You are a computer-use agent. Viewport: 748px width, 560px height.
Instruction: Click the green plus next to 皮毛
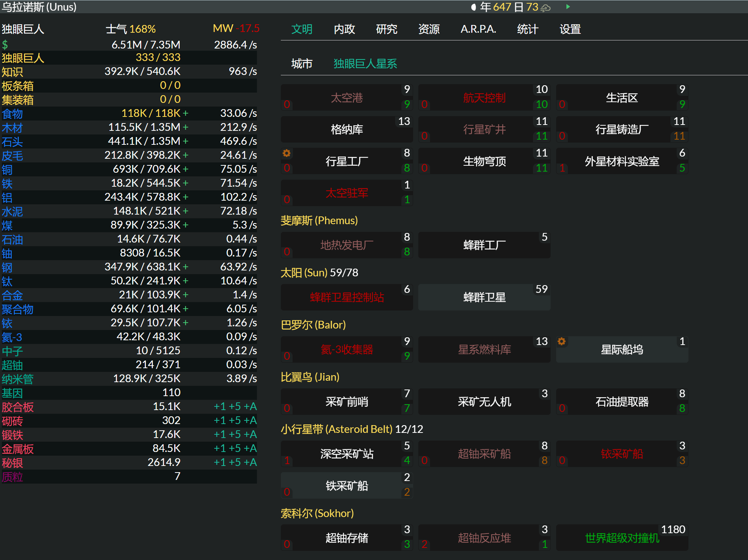186,155
